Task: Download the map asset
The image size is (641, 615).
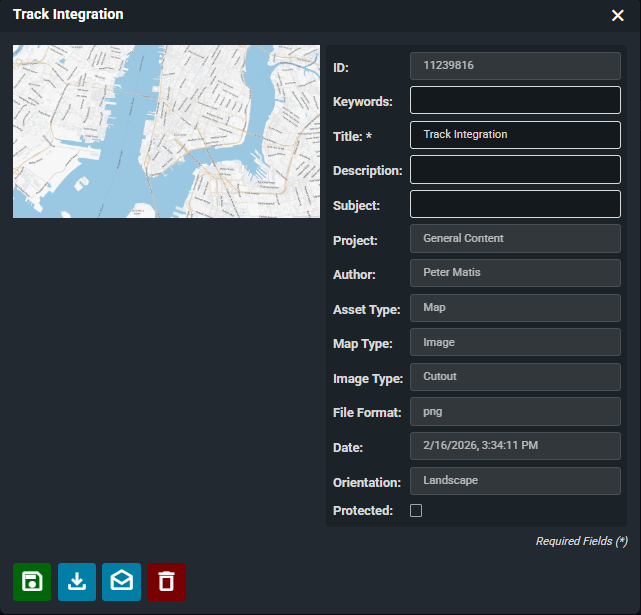Action: [77, 582]
